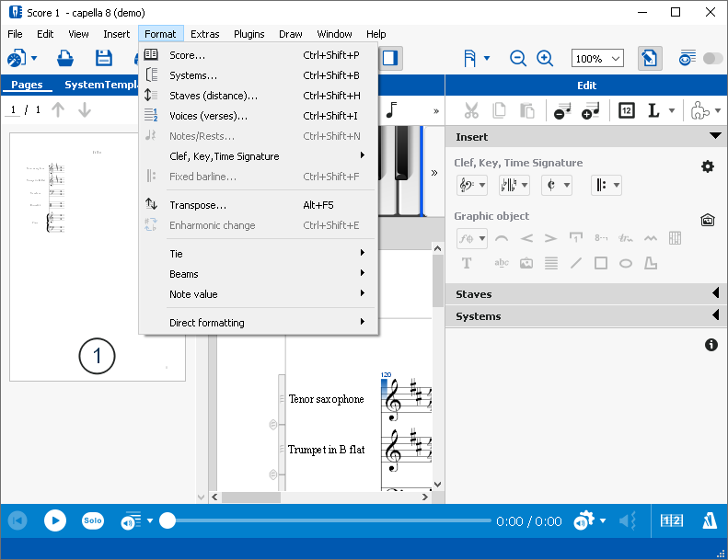728x560 pixels.
Task: Click the gallery icon beside Graphic object
Action: tap(708, 220)
